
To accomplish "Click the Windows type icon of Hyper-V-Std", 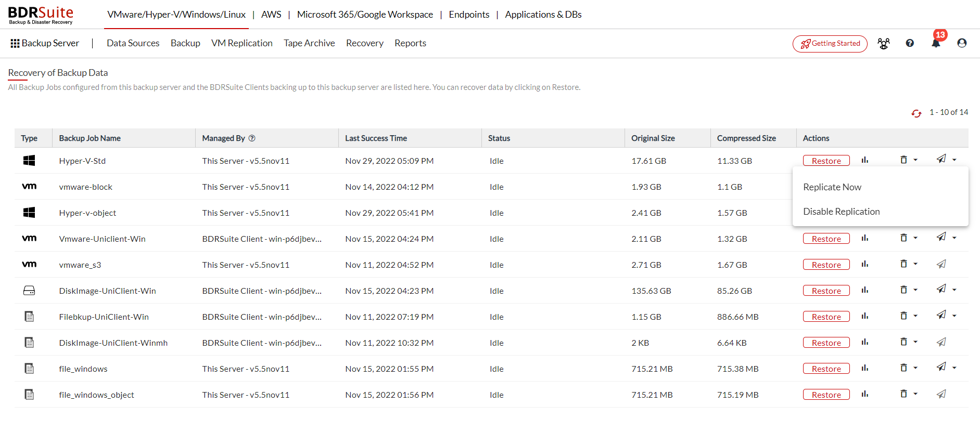I will [29, 161].
